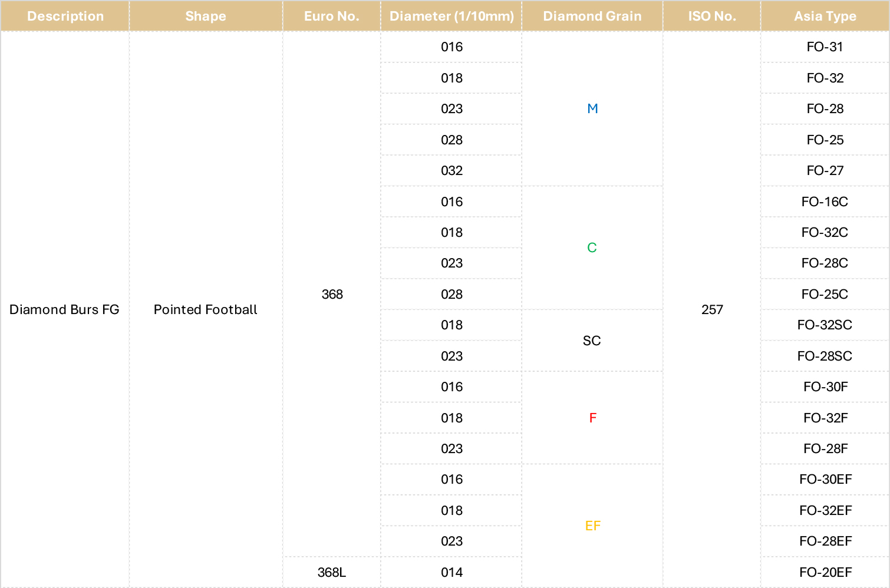Select the FO-20EF cell

[825, 572]
